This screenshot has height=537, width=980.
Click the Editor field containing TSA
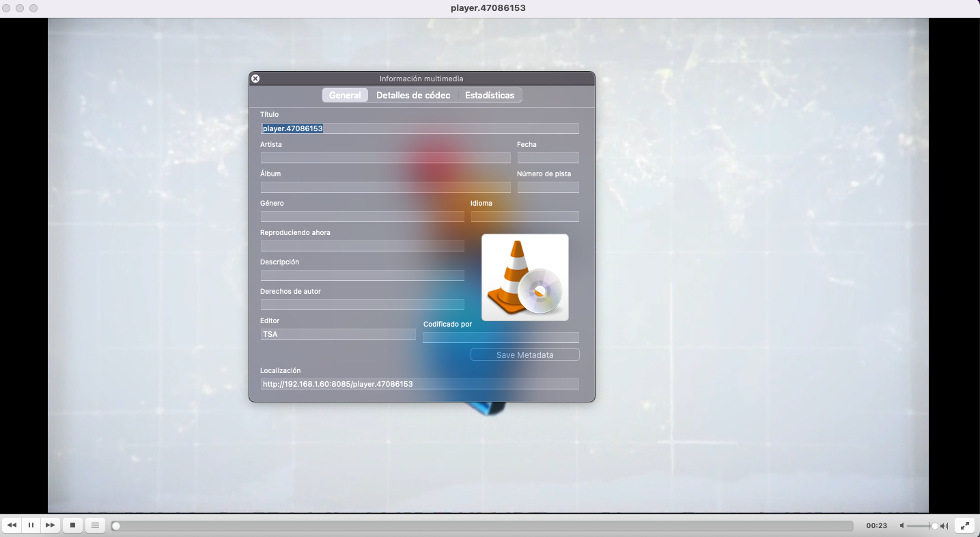338,334
